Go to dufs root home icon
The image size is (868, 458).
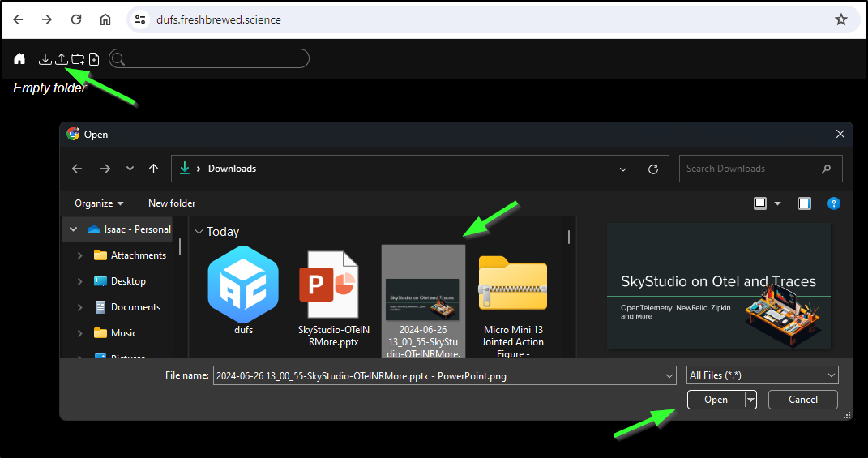[19, 58]
